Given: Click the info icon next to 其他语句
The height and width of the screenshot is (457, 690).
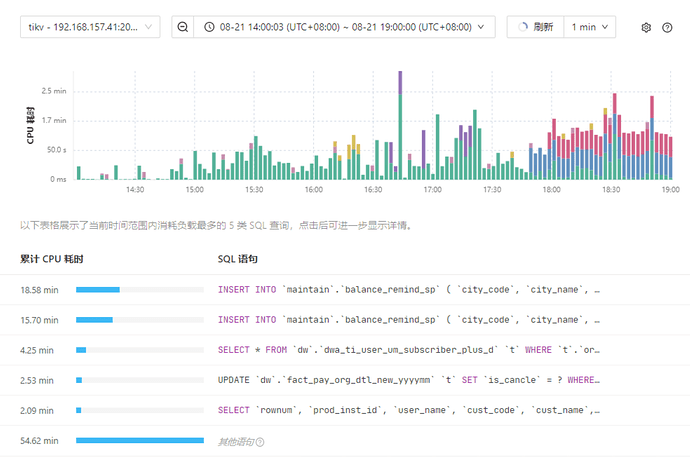Looking at the screenshot, I should pyautogui.click(x=260, y=441).
